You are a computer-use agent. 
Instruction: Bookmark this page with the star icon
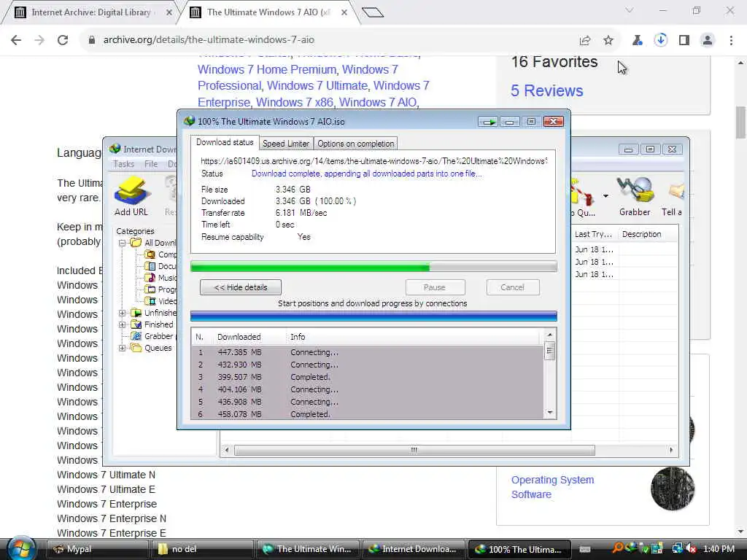point(608,41)
